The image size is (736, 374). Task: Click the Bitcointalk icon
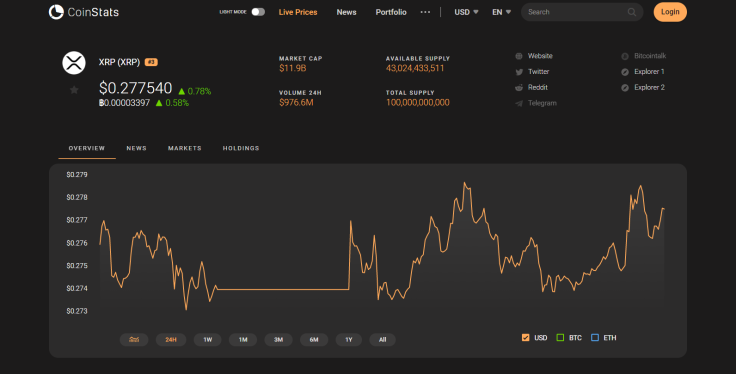(x=625, y=56)
